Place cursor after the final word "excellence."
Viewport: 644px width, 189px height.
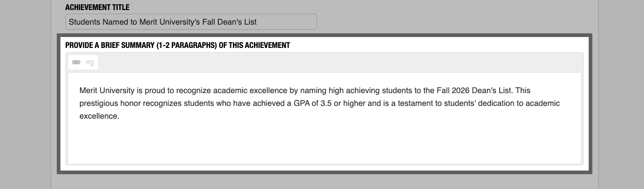coord(120,116)
